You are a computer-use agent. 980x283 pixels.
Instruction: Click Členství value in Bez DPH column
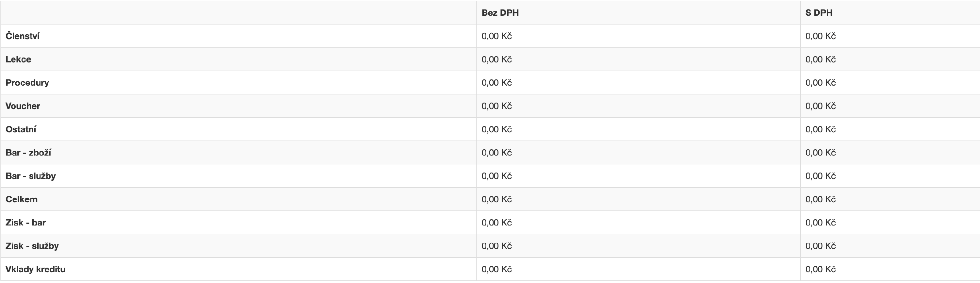click(x=497, y=36)
